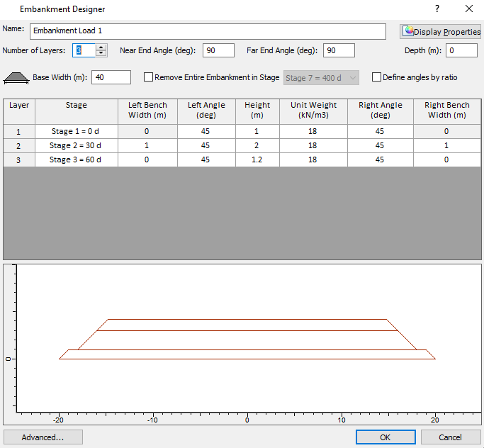The width and height of the screenshot is (484, 448).
Task: Click layer 3 Height cell value 1.2
Action: pyautogui.click(x=257, y=159)
